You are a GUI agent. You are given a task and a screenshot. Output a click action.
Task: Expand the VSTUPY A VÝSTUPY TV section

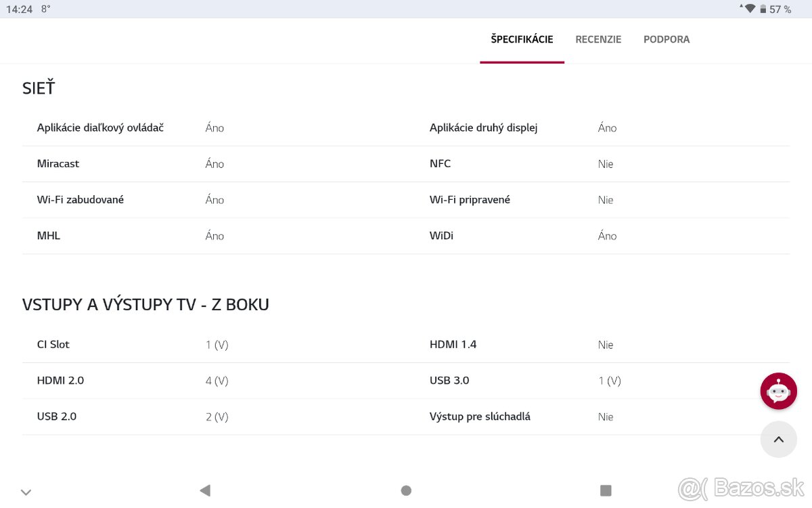pos(146,304)
